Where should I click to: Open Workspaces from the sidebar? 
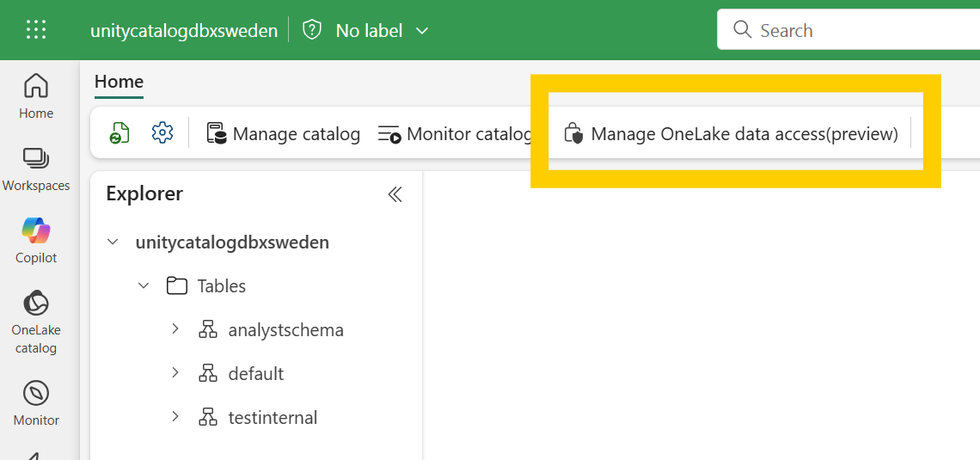pyautogui.click(x=36, y=169)
